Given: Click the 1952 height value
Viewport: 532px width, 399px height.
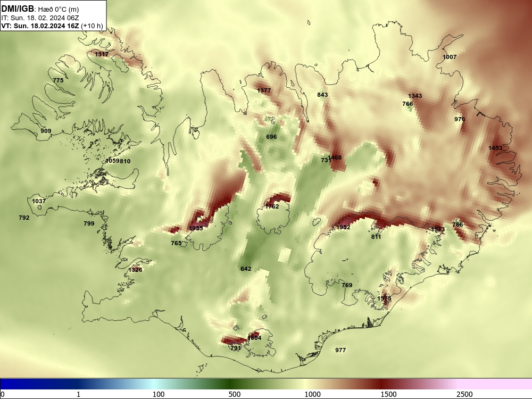Looking at the screenshot, I should tap(343, 227).
